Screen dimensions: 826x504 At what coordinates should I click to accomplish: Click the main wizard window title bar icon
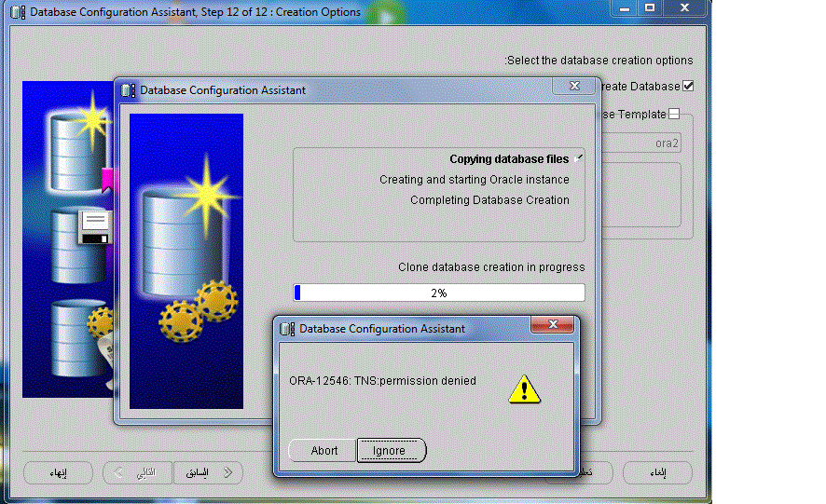[18, 12]
